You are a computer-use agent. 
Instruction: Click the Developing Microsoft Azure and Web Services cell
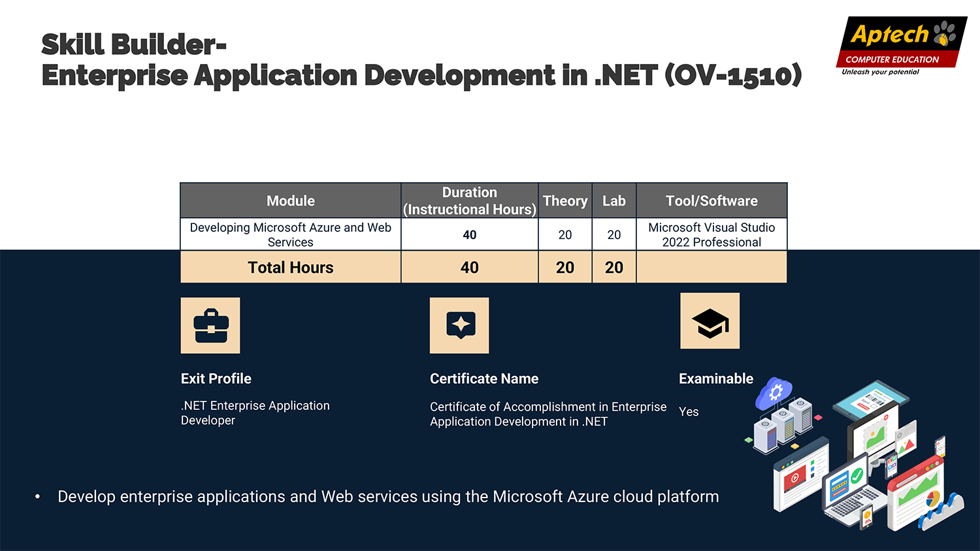(x=291, y=235)
